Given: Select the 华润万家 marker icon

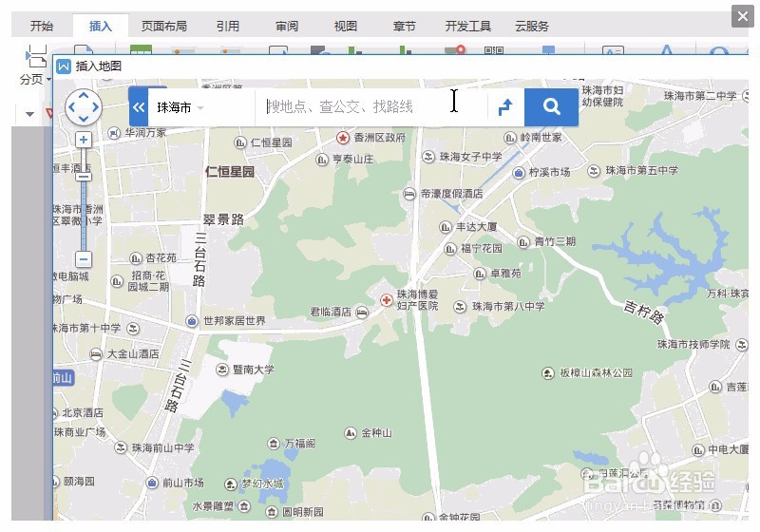Looking at the screenshot, I should tap(114, 132).
